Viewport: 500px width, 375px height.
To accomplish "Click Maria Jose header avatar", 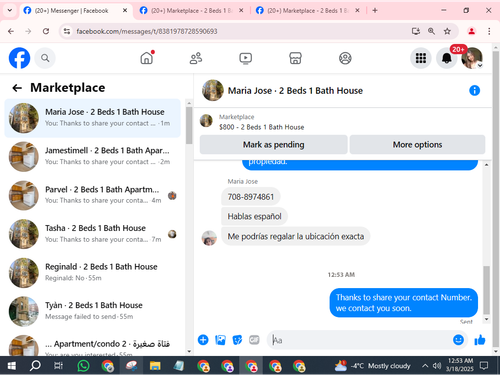I will (x=213, y=90).
